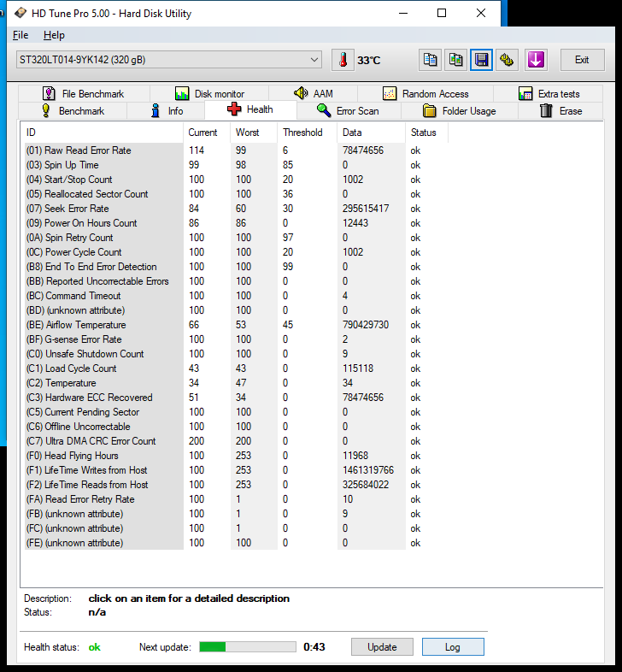This screenshot has height=672, width=622.
Task: Select the Seek Error Rate attribute
Action: pos(237,209)
